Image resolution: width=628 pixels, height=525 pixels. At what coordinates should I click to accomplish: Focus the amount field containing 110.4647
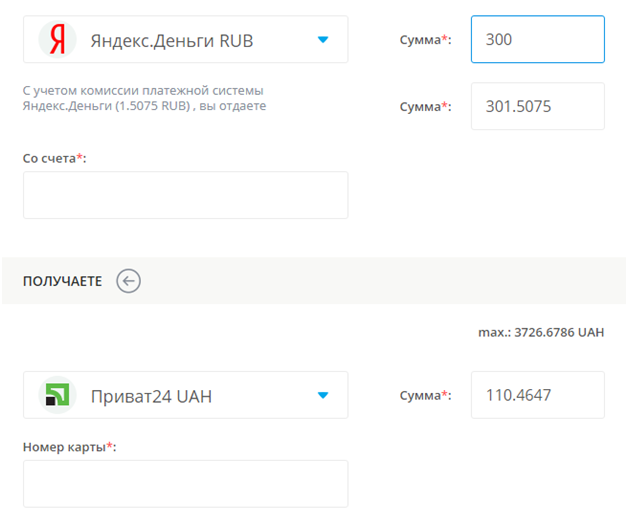tap(538, 395)
